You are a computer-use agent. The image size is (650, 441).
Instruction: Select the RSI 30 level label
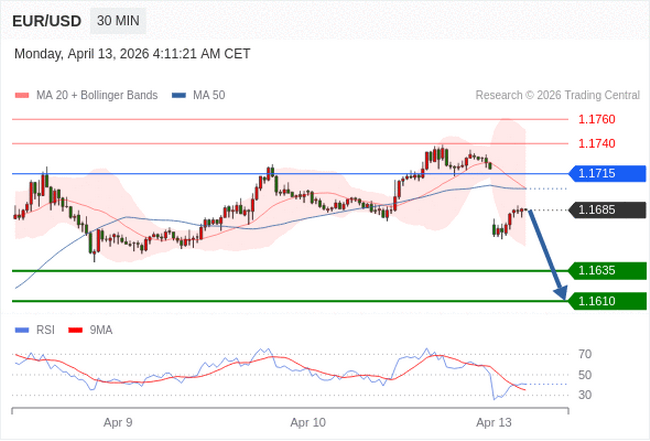(585, 395)
